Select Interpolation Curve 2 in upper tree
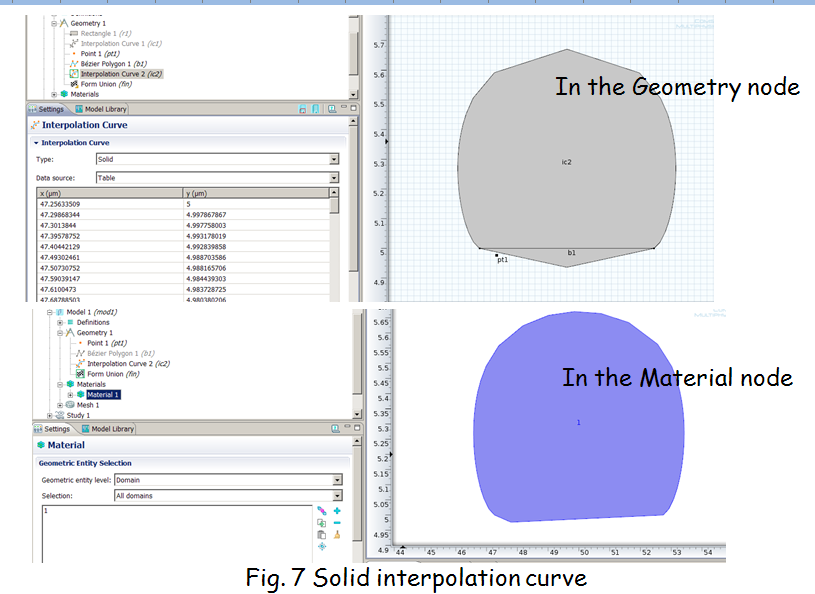Image resolution: width=815 pixels, height=594 pixels. click(x=120, y=74)
